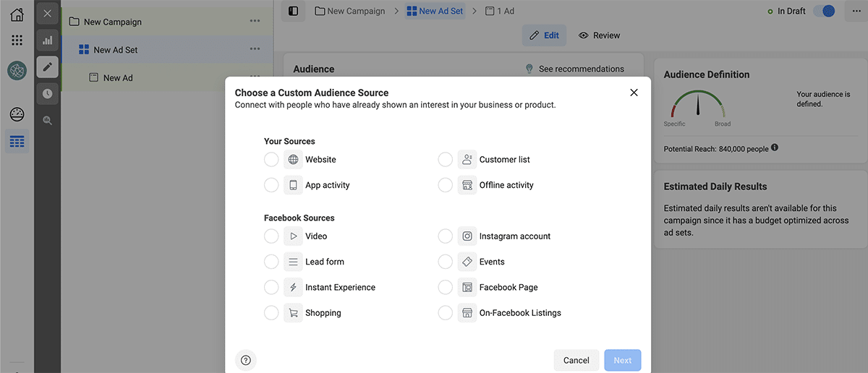The width and height of the screenshot is (868, 373).
Task: Click the Next button
Action: pos(623,360)
